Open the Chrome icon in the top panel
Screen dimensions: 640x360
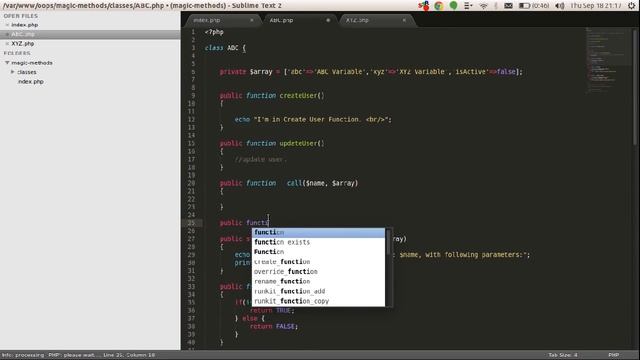click(439, 6)
